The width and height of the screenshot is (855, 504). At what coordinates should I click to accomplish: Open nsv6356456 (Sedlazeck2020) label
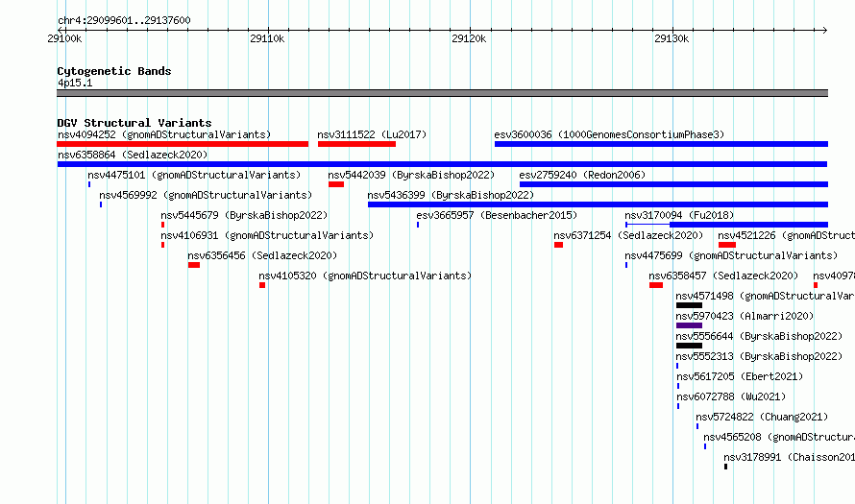coord(262,255)
